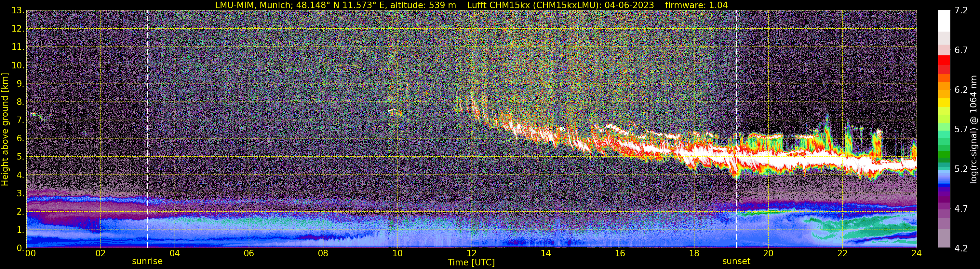Click the height tick label '4.'
The image size is (980, 269).
20,175
